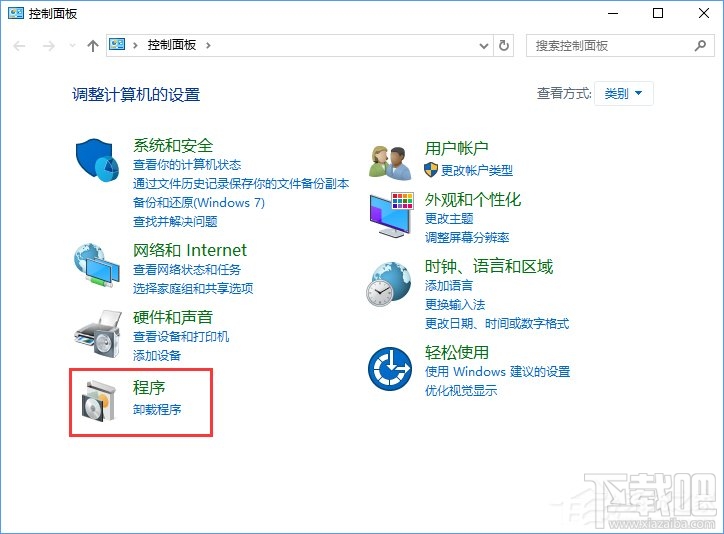
Task: Open the 系统和安全 shield icon
Action: tap(97, 160)
